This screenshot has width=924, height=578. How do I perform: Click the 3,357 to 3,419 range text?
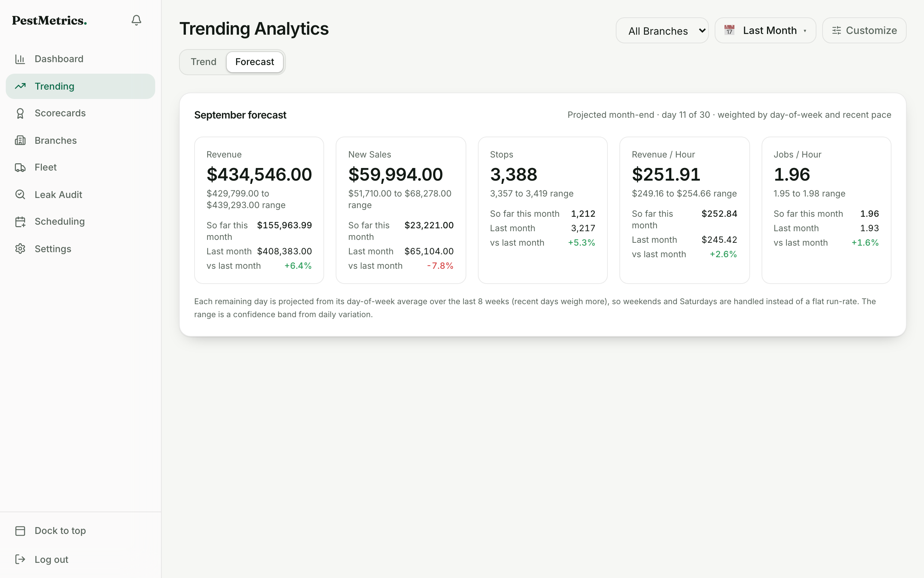(x=532, y=193)
